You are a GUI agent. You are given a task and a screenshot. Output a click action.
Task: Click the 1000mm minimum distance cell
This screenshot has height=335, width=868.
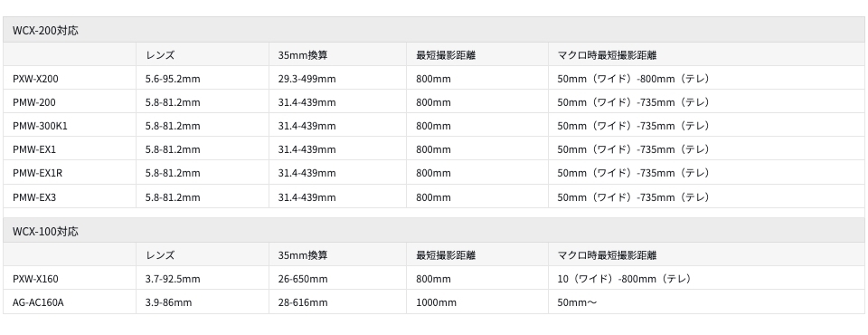click(477, 301)
